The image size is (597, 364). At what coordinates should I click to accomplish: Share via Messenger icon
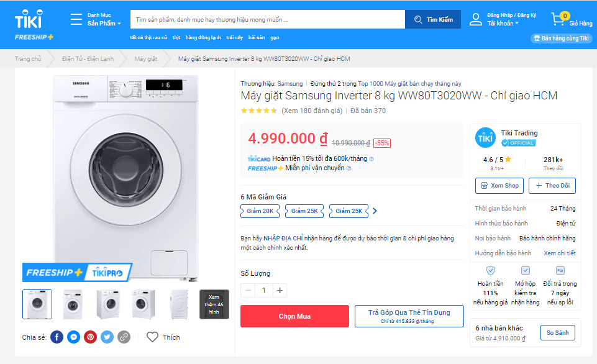click(x=73, y=337)
